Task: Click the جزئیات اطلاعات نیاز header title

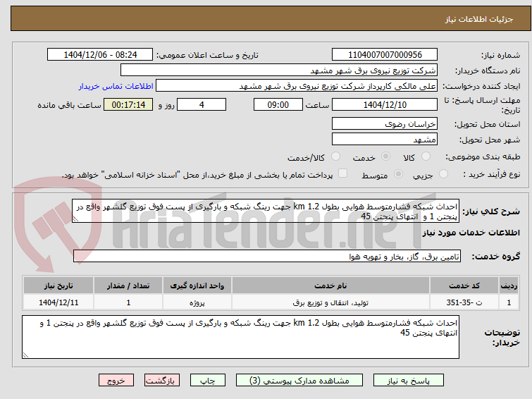Action: tap(478, 19)
